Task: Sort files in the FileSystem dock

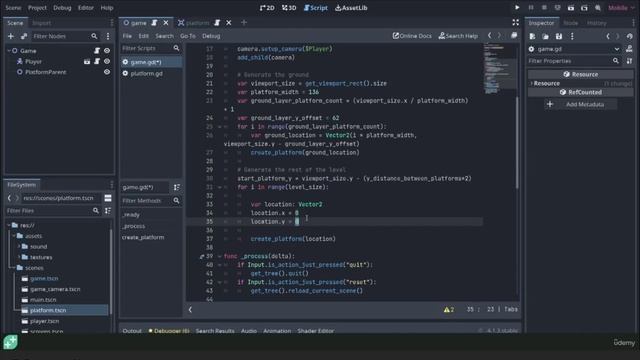Action: (x=108, y=211)
